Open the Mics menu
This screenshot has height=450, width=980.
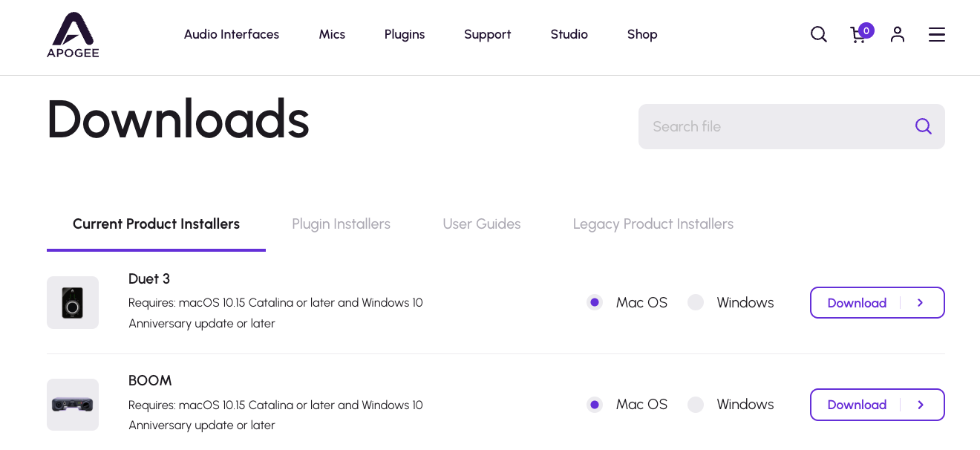332,34
